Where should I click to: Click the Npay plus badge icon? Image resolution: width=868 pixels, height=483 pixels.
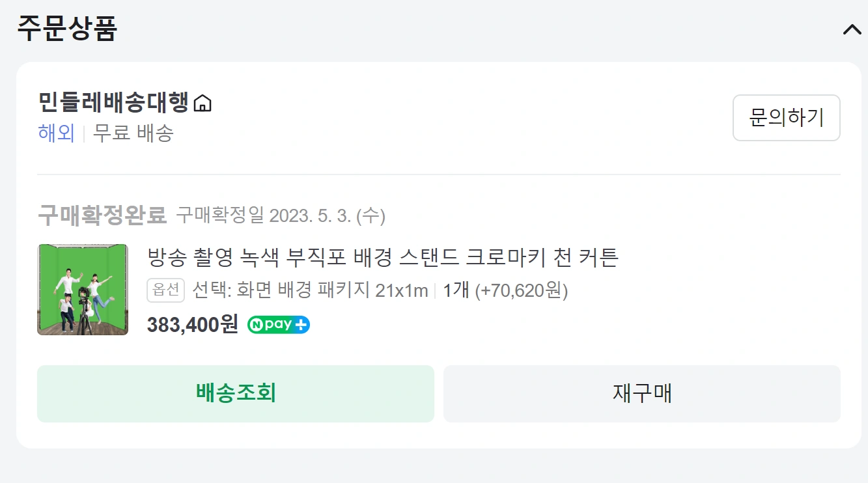click(279, 325)
